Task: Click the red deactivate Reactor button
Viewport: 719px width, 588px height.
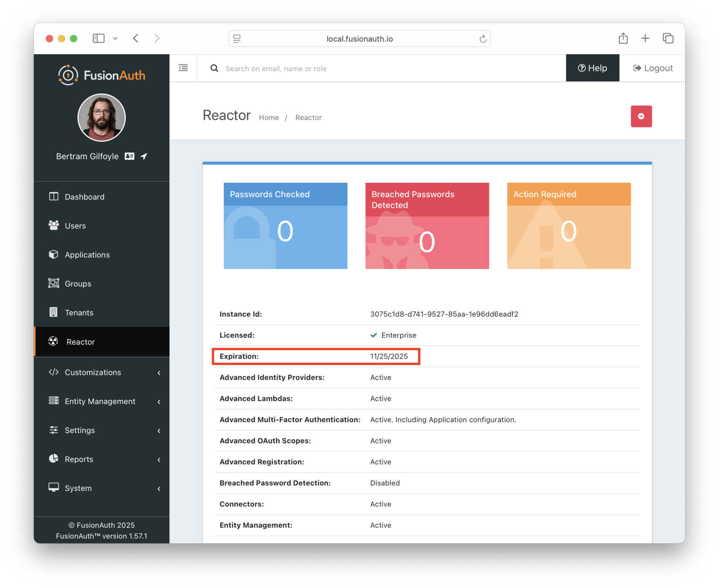Action: (641, 116)
